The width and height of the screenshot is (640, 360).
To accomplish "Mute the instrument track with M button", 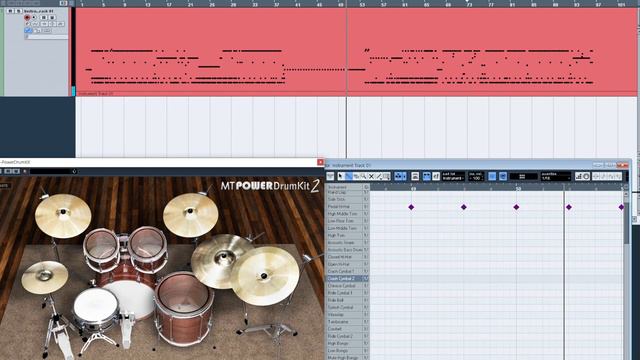I will click(10, 11).
